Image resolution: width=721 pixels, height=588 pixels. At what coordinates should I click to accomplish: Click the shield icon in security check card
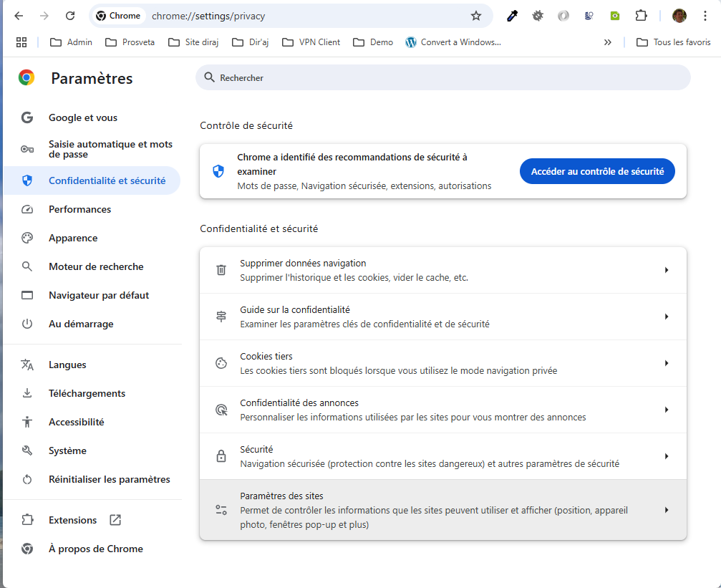click(218, 171)
